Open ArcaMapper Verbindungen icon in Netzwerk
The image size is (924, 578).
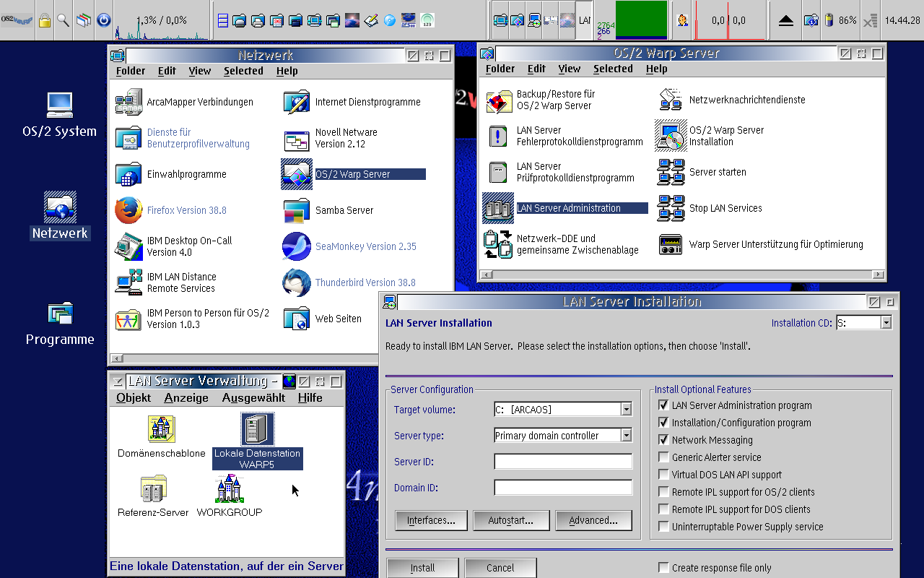coord(129,102)
